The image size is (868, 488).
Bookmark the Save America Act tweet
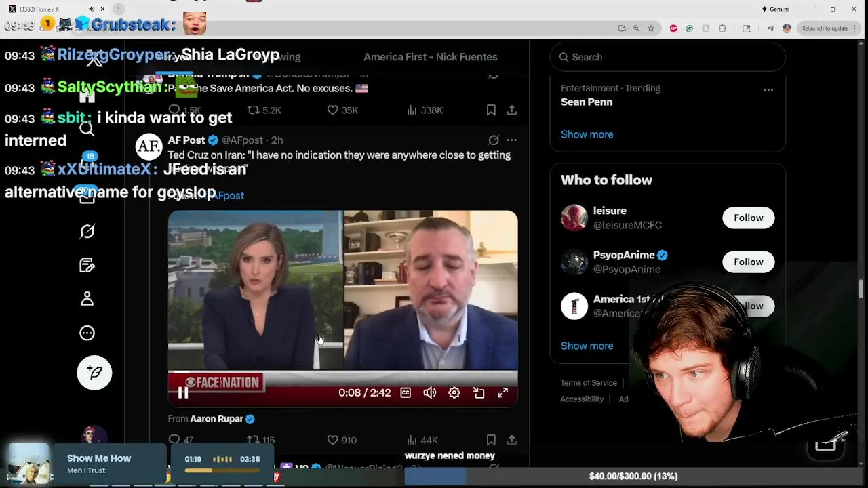491,110
